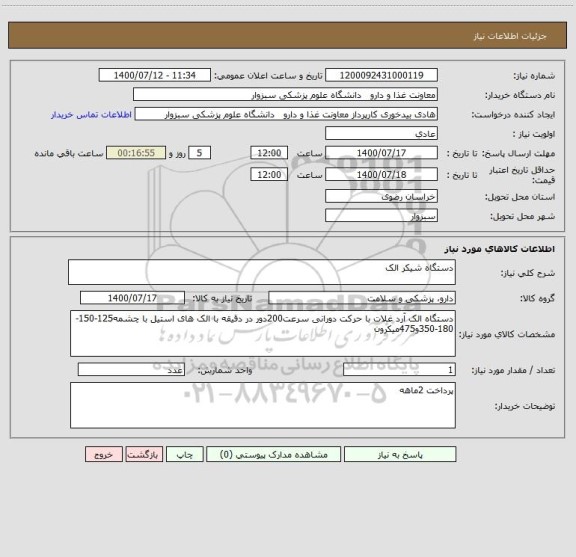This screenshot has width=576, height=557.
Task: Click the general description box 'دستگاه شیکر الک'
Action: [262, 272]
